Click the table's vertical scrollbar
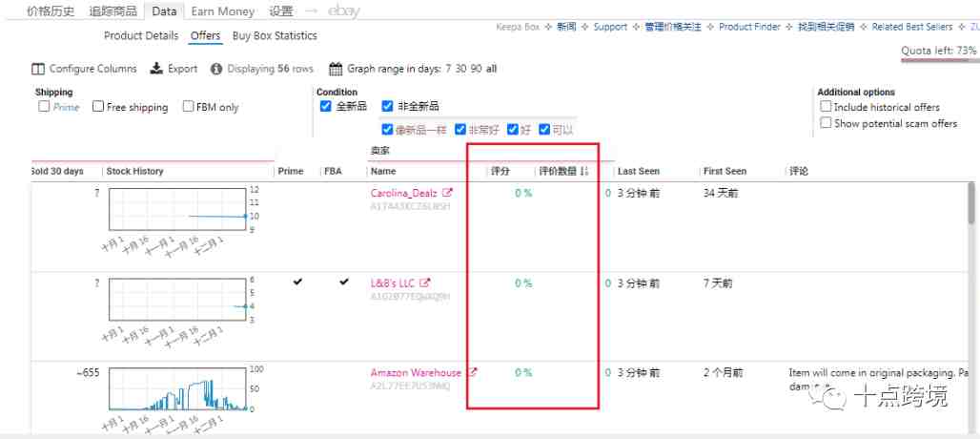 [970, 203]
